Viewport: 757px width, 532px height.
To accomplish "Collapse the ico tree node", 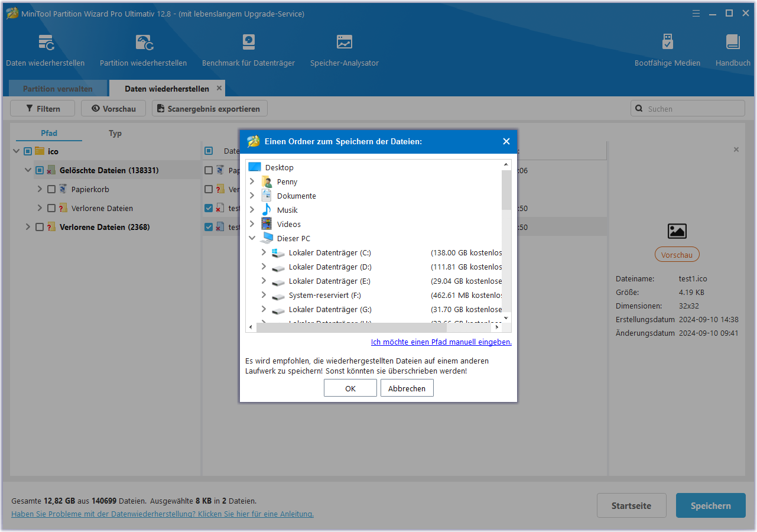I will pyautogui.click(x=16, y=151).
